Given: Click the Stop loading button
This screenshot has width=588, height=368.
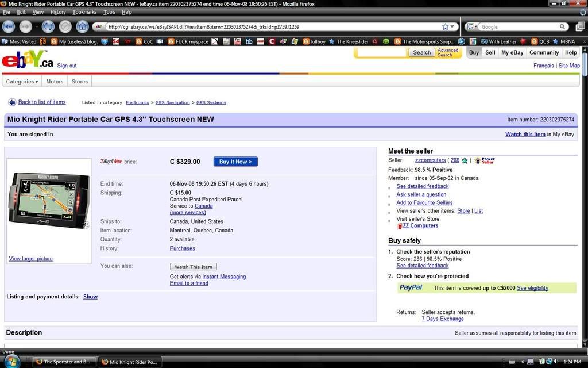Looking at the screenshot, I should (65, 26).
